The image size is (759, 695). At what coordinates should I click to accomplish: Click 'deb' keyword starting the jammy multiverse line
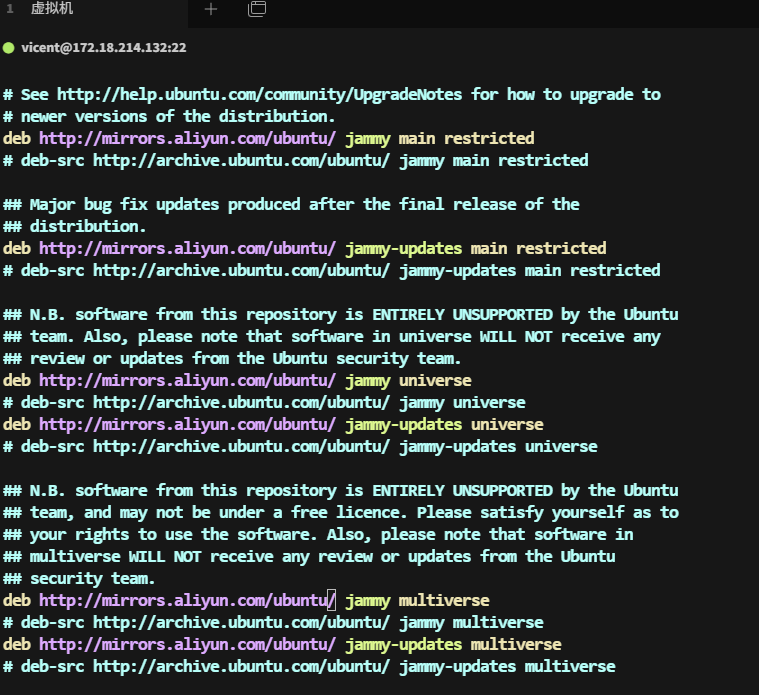[x=16, y=600]
